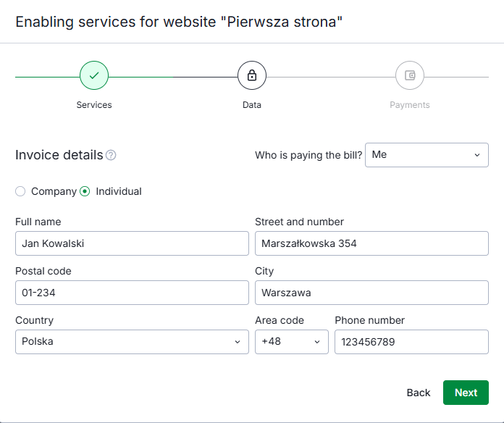Click the Phone number input
The width and height of the screenshot is (504, 423).
411,342
